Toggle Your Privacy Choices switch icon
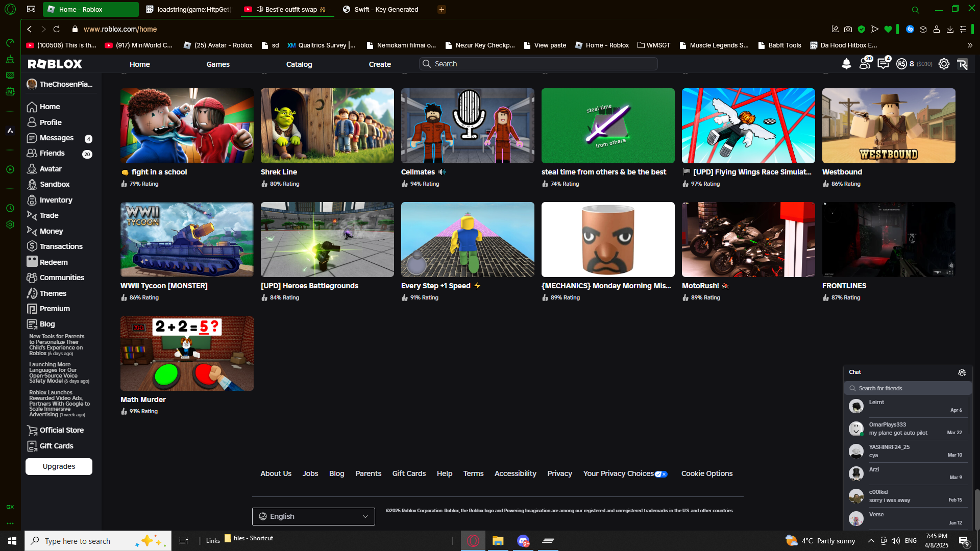980x551 pixels. [x=661, y=474]
